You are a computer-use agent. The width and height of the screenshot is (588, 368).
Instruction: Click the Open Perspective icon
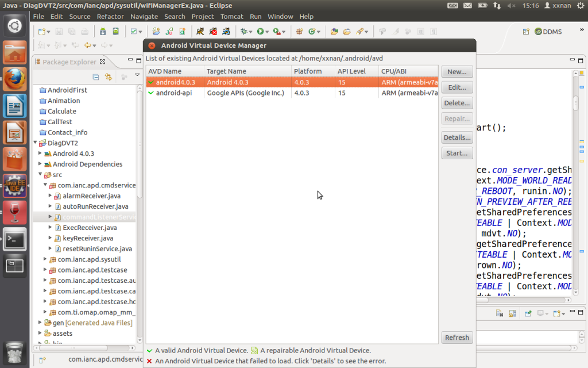click(526, 32)
